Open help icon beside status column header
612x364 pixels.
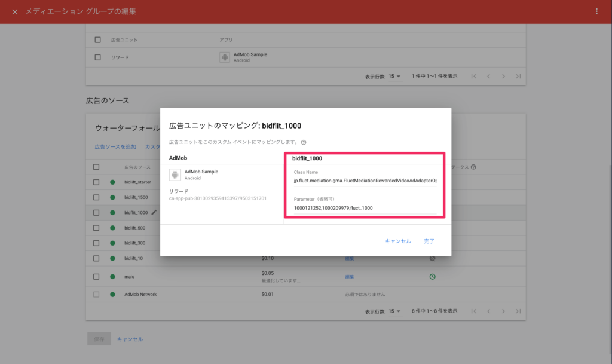point(473,167)
